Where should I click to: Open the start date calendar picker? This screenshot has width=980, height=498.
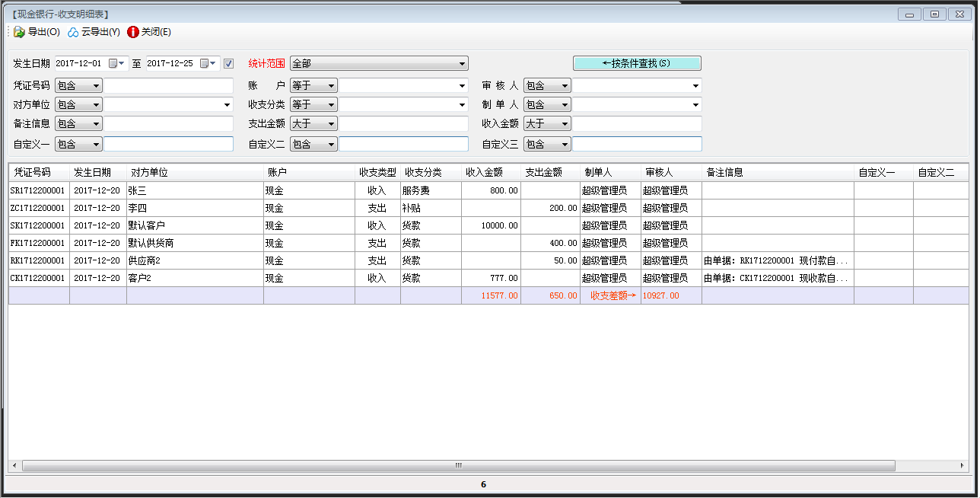click(x=116, y=64)
